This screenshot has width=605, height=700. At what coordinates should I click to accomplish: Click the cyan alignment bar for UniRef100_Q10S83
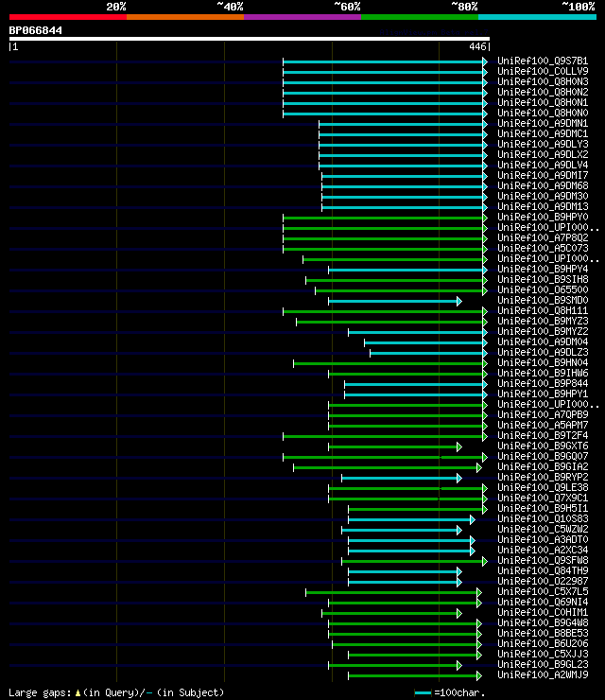[x=411, y=520]
